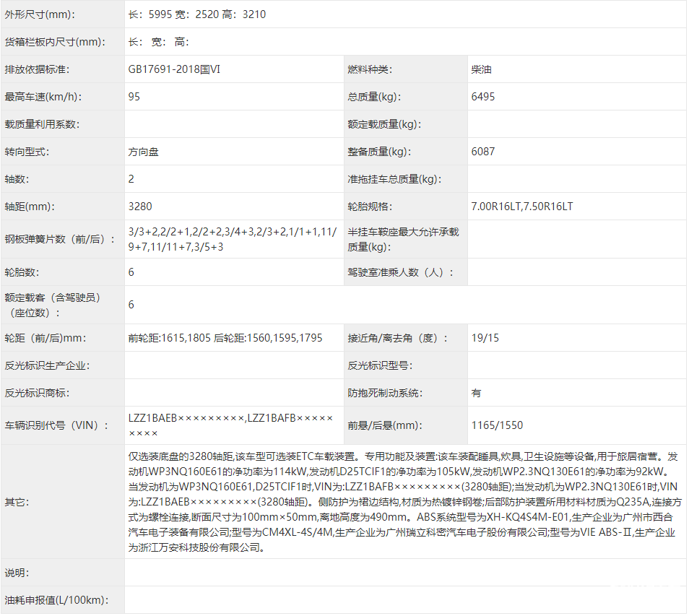Click the 总质量(kg) label

click(x=374, y=97)
